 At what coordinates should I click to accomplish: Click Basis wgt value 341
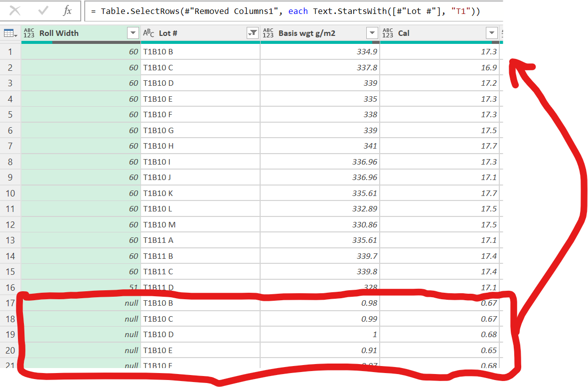(320, 146)
